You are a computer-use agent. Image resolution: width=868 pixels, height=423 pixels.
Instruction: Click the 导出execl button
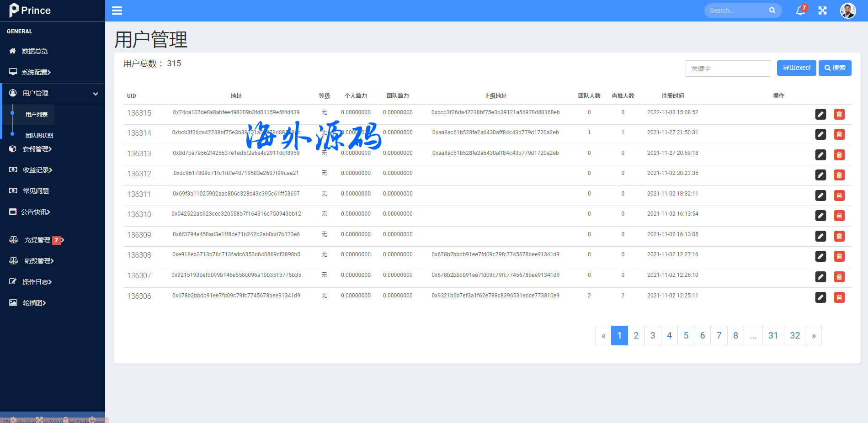(x=796, y=68)
